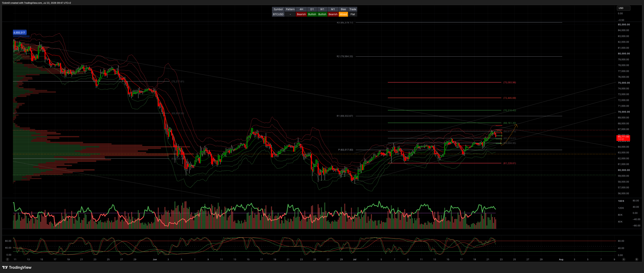644x273 pixels.
Task: Click the 85,000.00 price axis label
Action: 624,24
